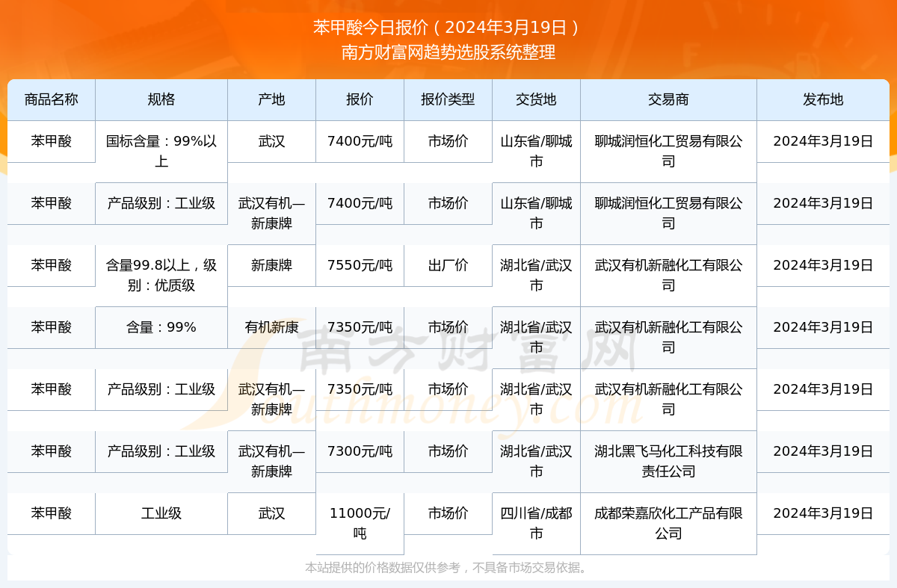Click 武汉 origin in the first data row

coord(272,141)
